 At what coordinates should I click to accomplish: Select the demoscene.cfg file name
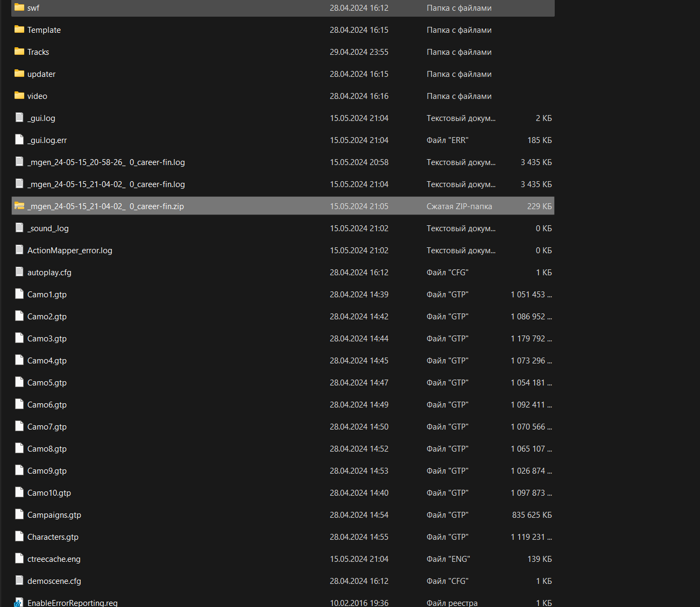click(54, 581)
